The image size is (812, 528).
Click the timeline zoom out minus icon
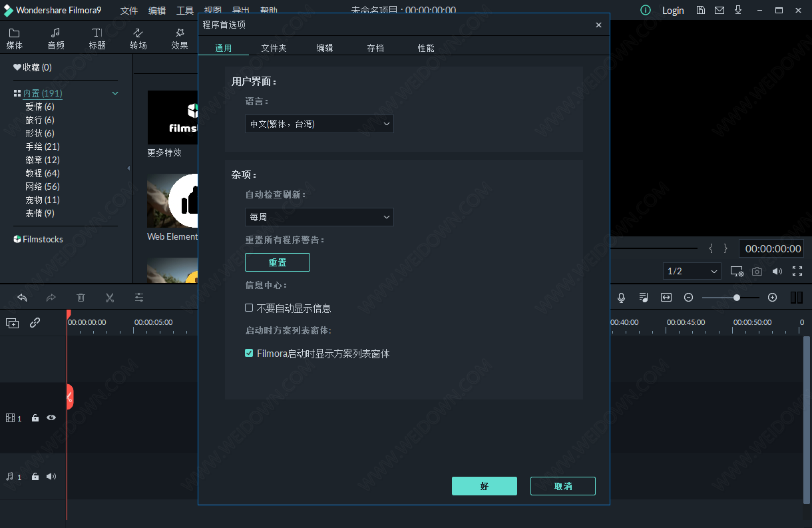coord(689,298)
